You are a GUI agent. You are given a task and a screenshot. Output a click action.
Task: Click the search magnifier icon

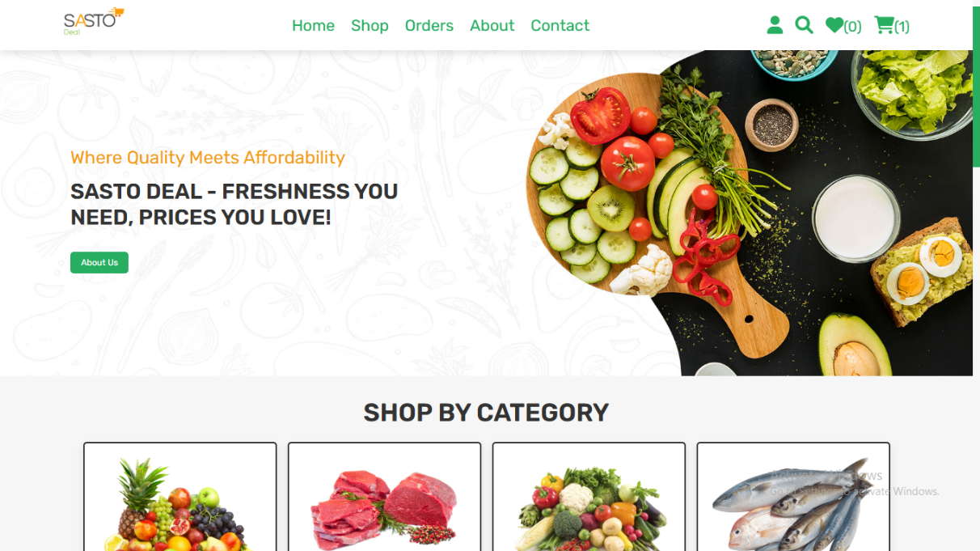pos(804,25)
